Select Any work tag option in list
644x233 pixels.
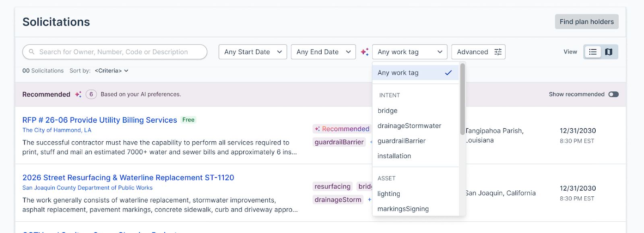(x=415, y=73)
